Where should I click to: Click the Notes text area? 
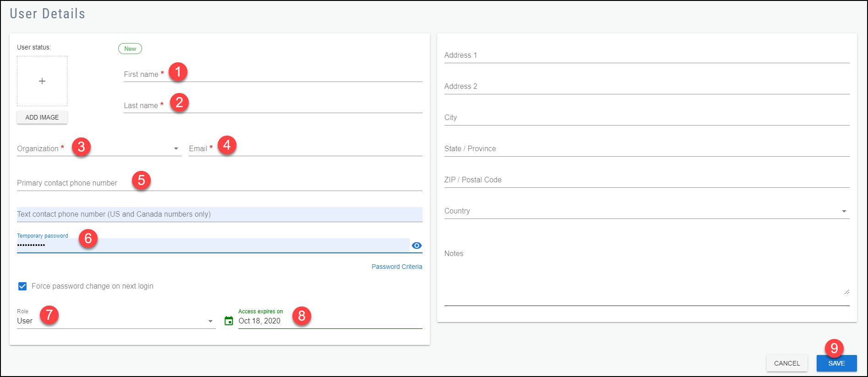[x=647, y=275]
